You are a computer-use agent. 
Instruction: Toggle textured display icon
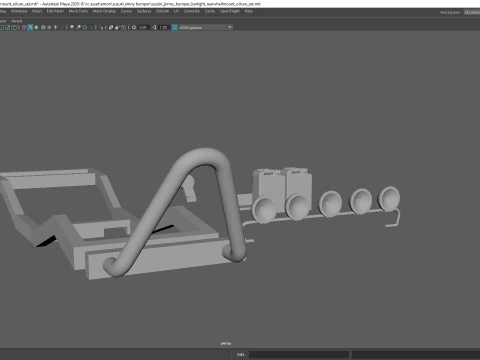click(49, 27)
